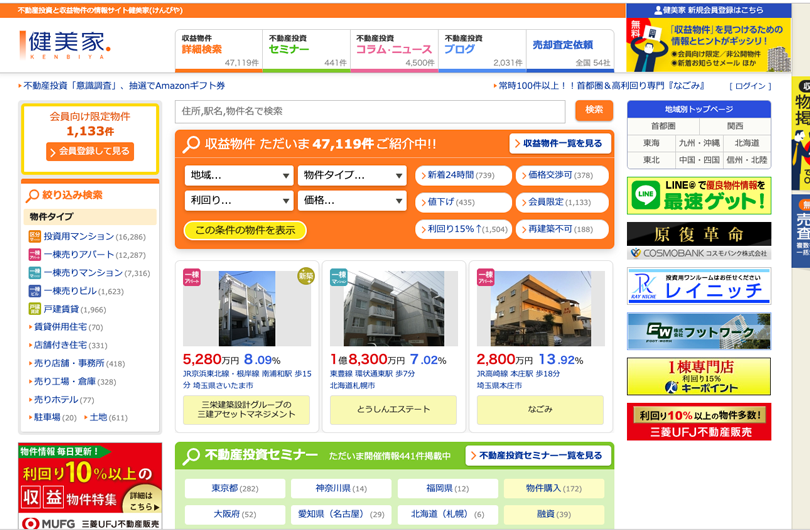Select the 首都圏 region page
Image resolution: width=810 pixels, height=530 pixels.
point(663,126)
